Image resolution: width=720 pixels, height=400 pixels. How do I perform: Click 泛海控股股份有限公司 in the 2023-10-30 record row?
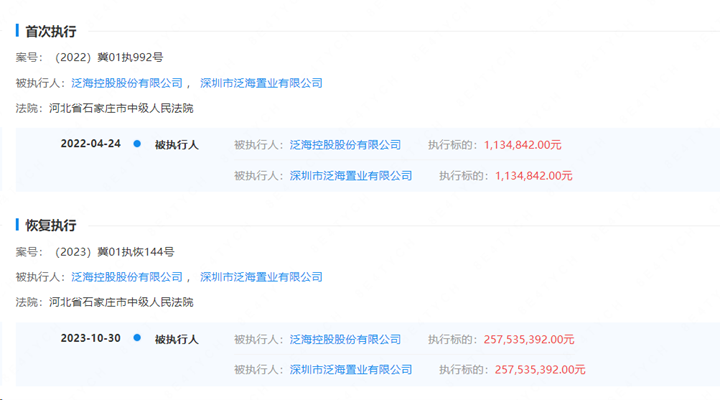pos(345,339)
